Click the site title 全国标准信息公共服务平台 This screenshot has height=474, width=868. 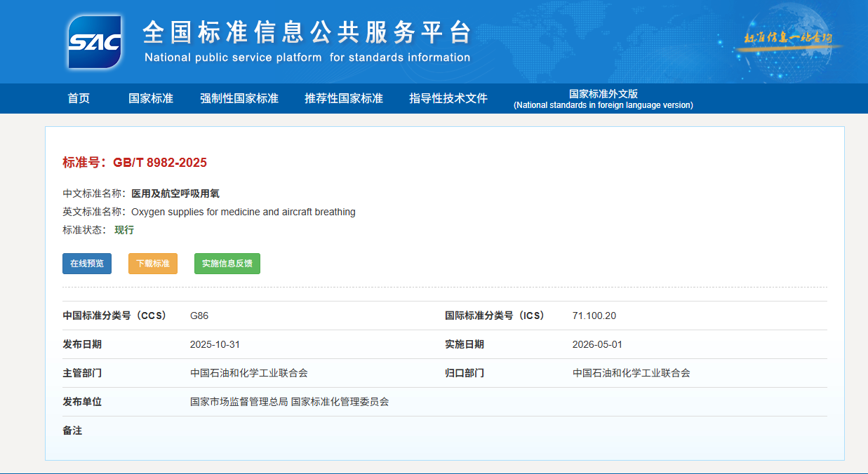(307, 32)
